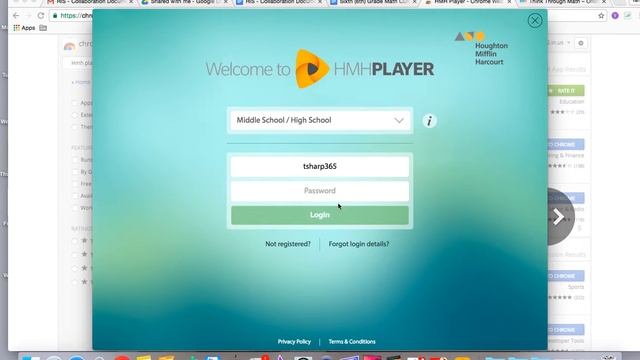Image resolution: width=640 pixels, height=360 pixels.
Task: Click the Password input field
Action: [x=320, y=191]
